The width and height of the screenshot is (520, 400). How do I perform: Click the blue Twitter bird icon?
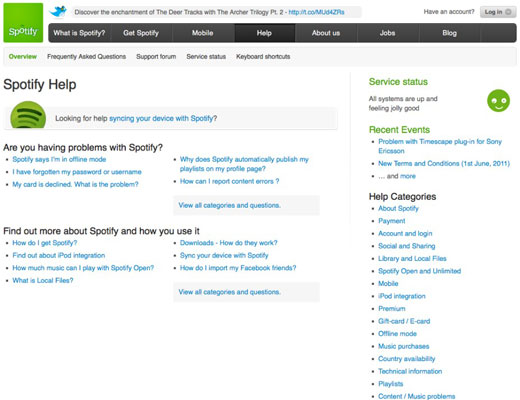[x=58, y=12]
